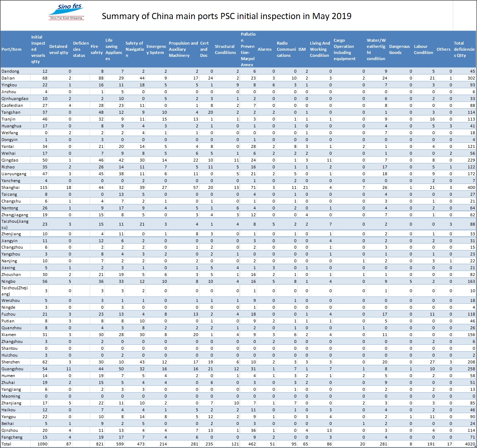Click the Alarms column header

265,49
